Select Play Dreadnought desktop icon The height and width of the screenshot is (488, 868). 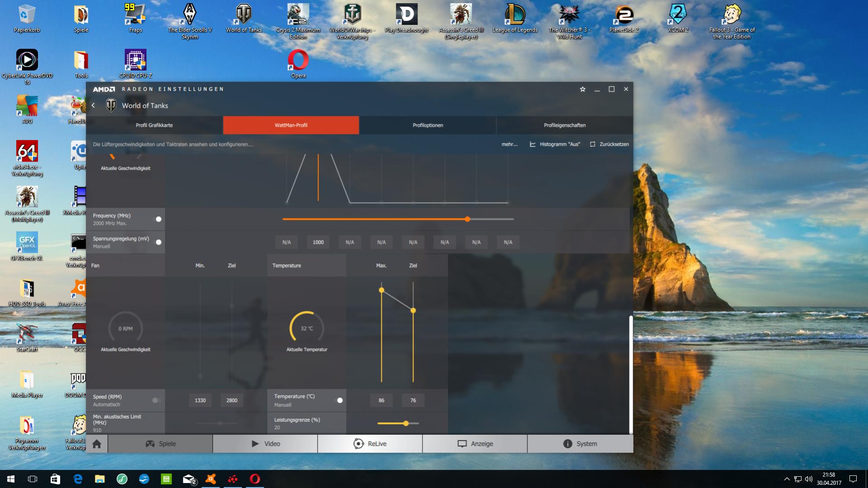click(x=407, y=19)
